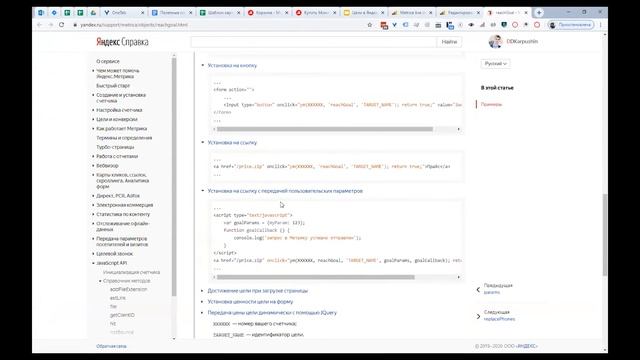Click the Обратная связь link

[111, 346]
